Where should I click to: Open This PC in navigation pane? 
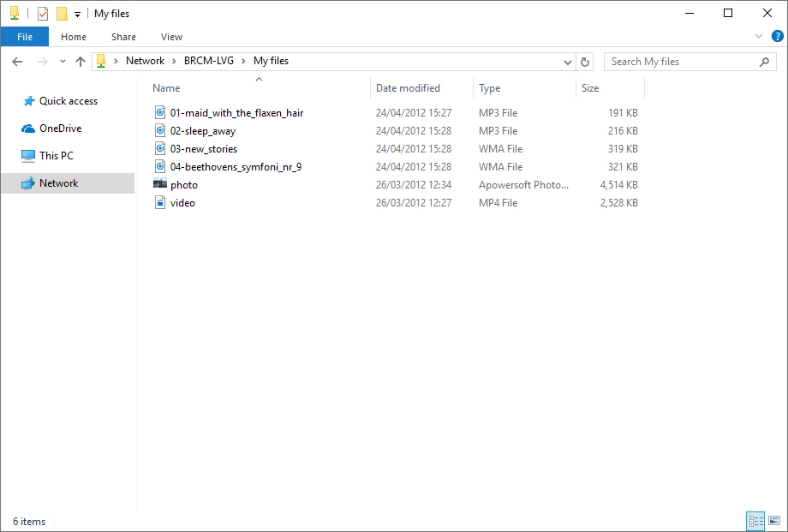[x=57, y=155]
